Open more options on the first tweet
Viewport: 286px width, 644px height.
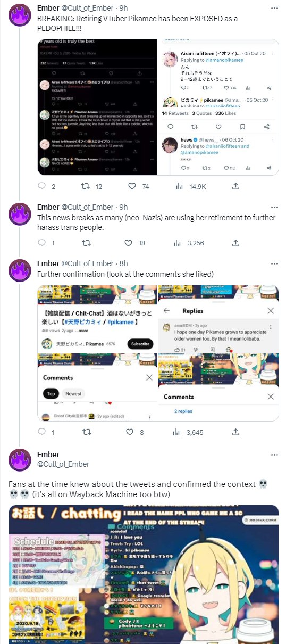(x=274, y=8)
